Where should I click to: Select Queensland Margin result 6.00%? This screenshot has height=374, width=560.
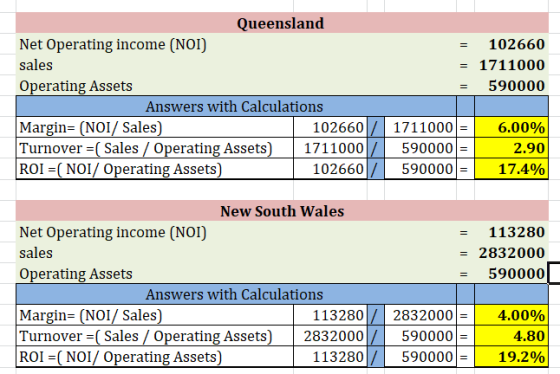pyautogui.click(x=511, y=127)
